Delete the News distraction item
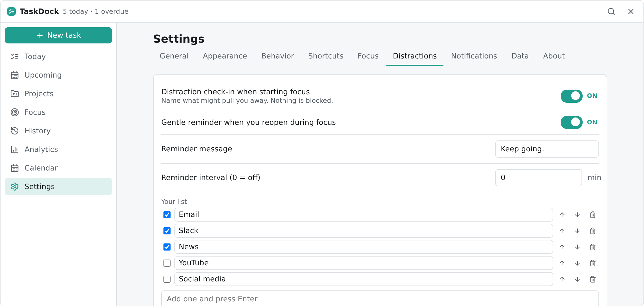 [593, 247]
